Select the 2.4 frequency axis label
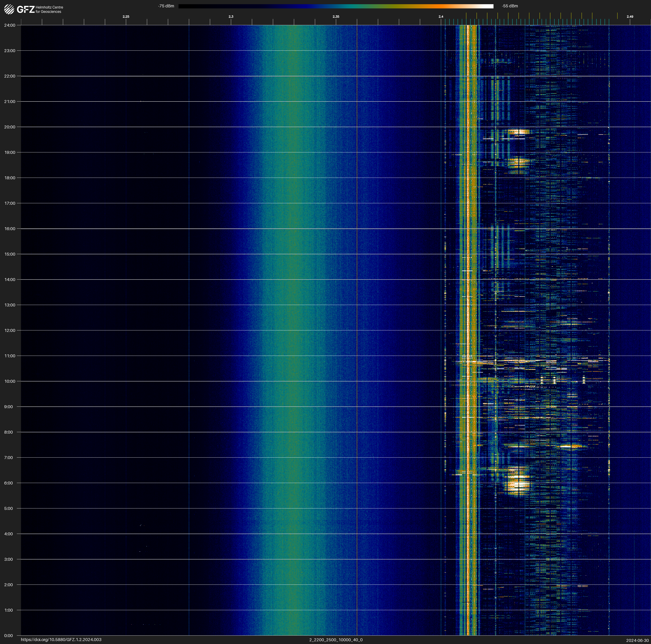 tap(441, 17)
